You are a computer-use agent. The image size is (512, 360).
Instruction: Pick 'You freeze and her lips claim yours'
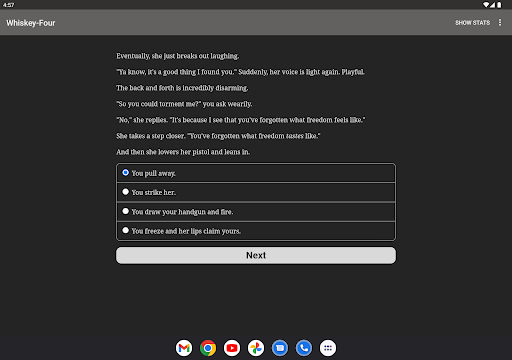tap(256, 231)
